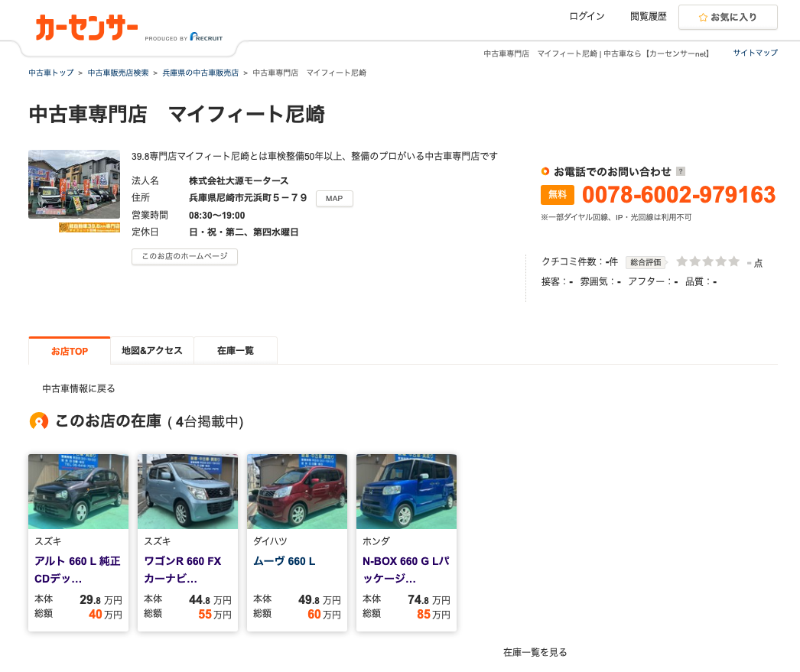Viewport: 800px width, 672px height.
Task: Open the light blue Wagon R photo
Action: (x=187, y=492)
